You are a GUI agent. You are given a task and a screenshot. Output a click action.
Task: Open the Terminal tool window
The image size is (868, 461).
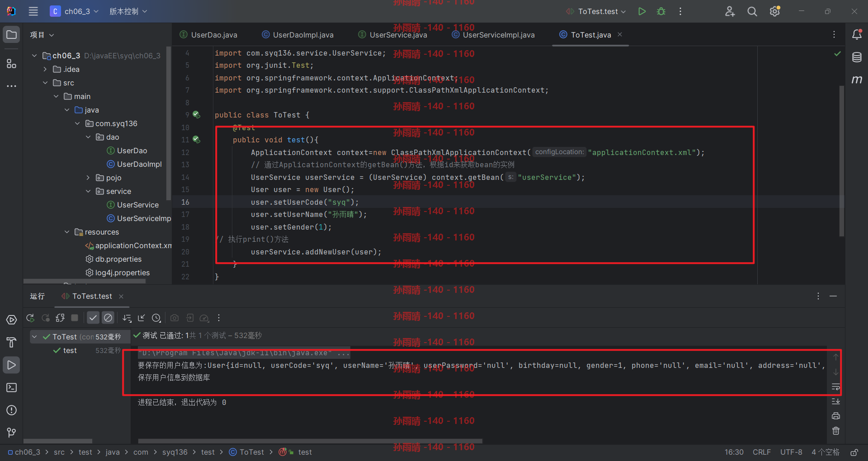(x=11, y=387)
